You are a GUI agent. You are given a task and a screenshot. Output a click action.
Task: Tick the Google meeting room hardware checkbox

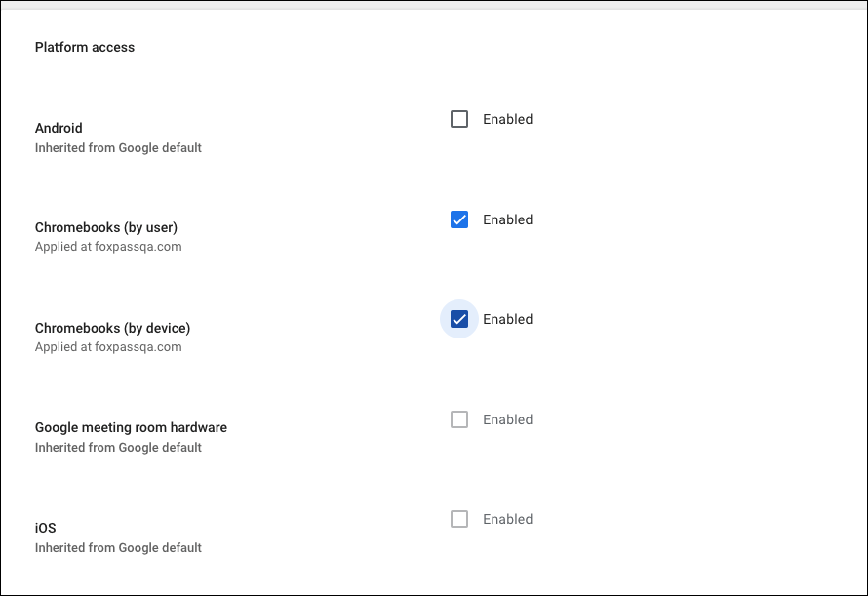tap(459, 419)
